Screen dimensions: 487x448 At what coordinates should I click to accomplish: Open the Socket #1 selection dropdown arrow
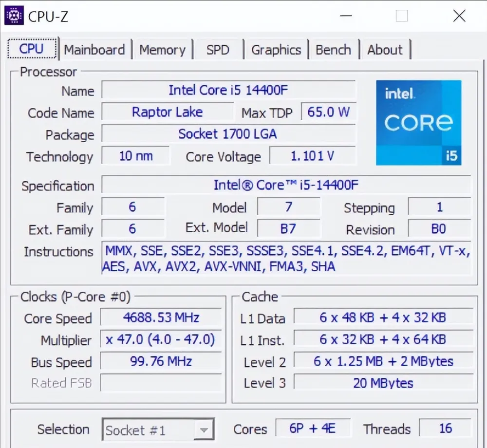(204, 430)
